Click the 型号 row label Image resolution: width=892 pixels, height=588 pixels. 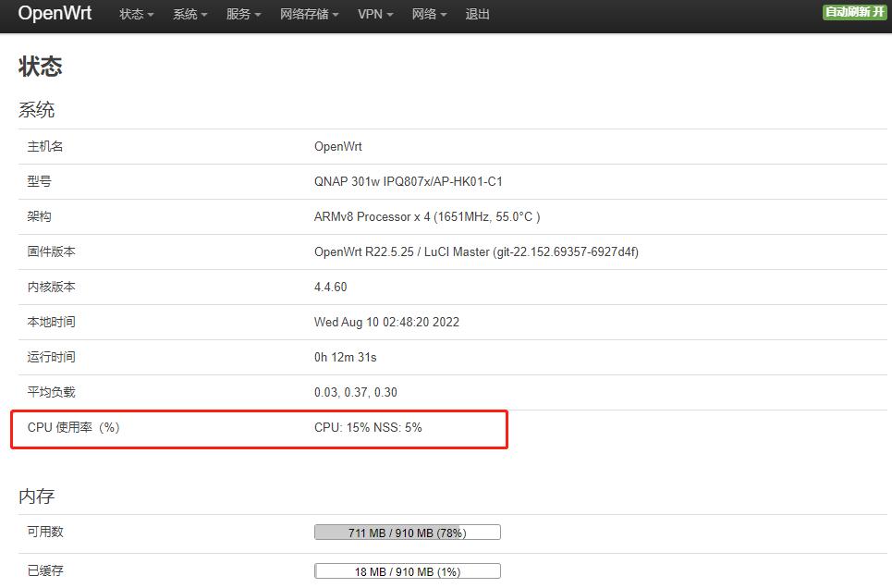click(39, 181)
